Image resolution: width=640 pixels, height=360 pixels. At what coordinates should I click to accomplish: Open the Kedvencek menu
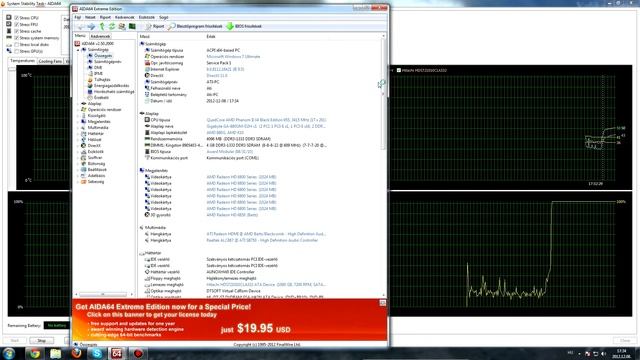124,18
